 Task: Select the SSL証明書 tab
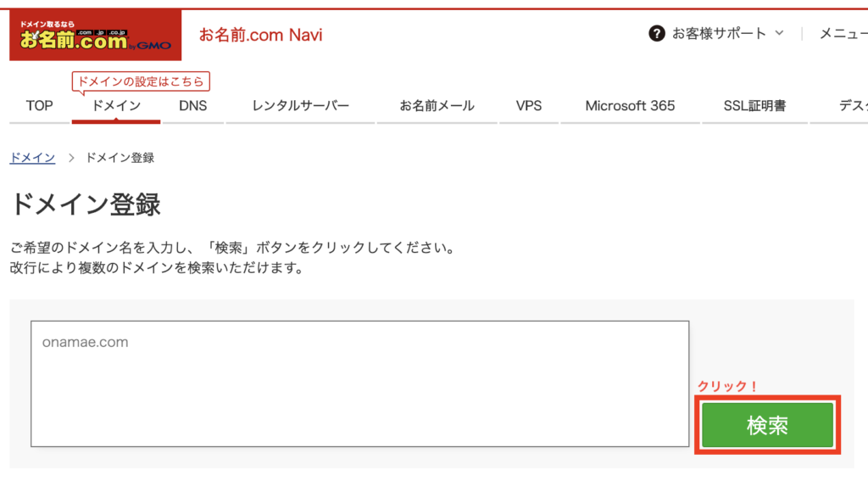(754, 106)
